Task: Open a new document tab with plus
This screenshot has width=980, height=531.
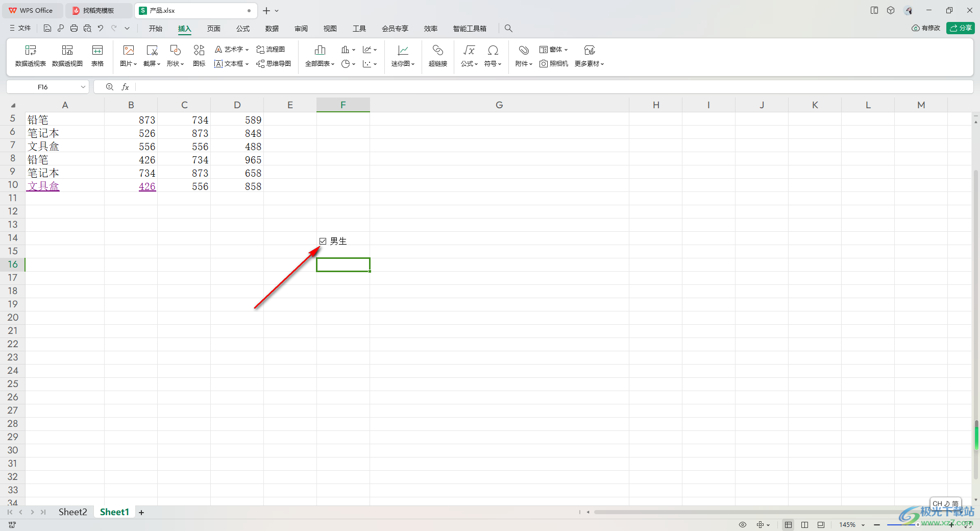Action: [x=266, y=10]
